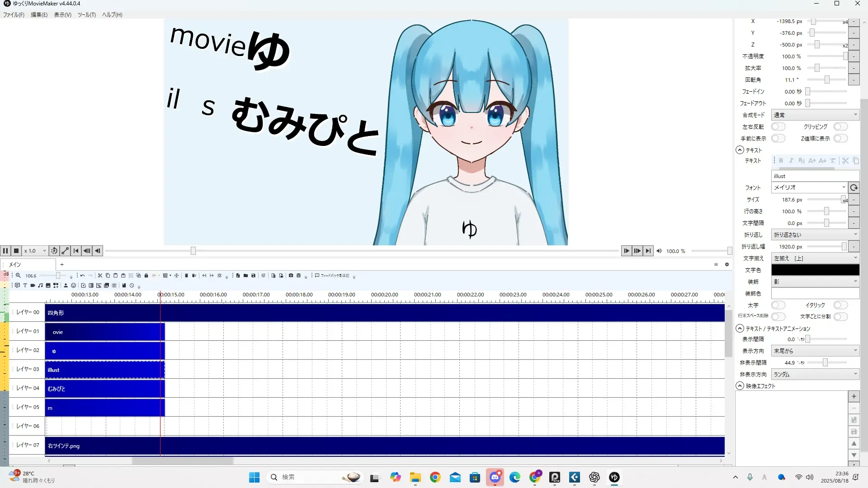Open the ファイル(F) menu
The image size is (868, 488).
point(14,15)
